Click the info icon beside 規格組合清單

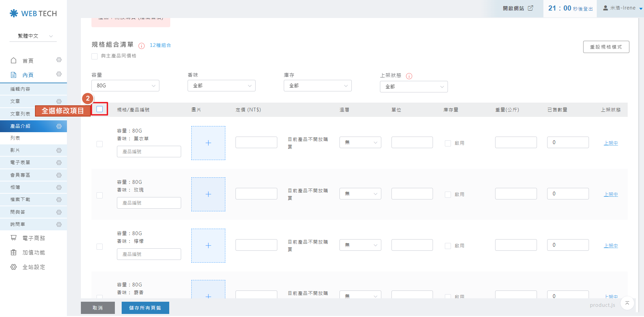click(x=142, y=46)
